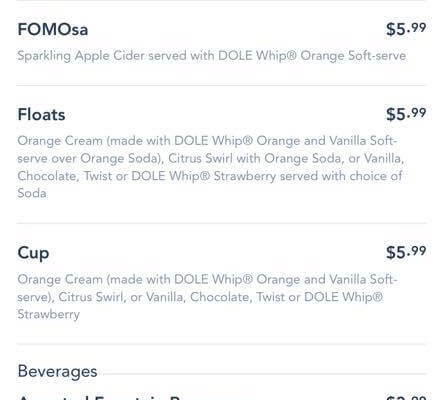This screenshot has height=400, width=444.
Task: Tap the partially visible $2.99 beverage price
Action: coord(406,397)
